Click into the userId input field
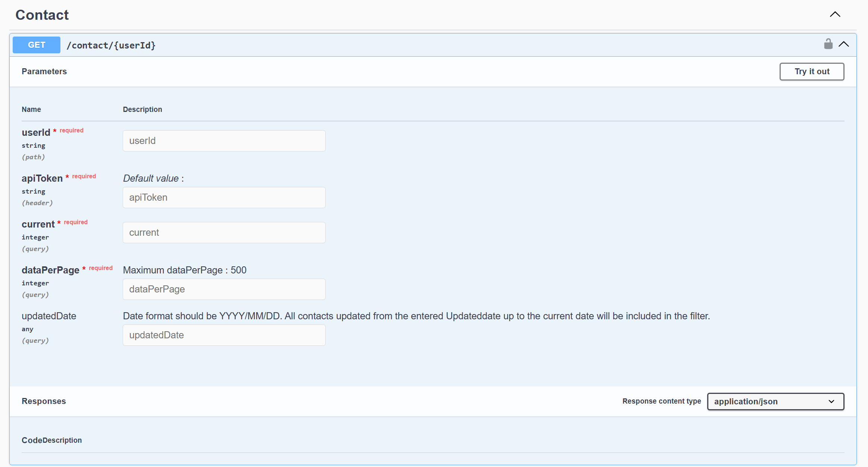 (224, 141)
